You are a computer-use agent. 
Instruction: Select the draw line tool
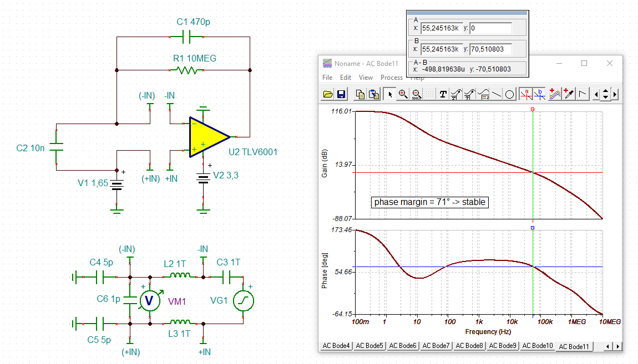(x=497, y=94)
